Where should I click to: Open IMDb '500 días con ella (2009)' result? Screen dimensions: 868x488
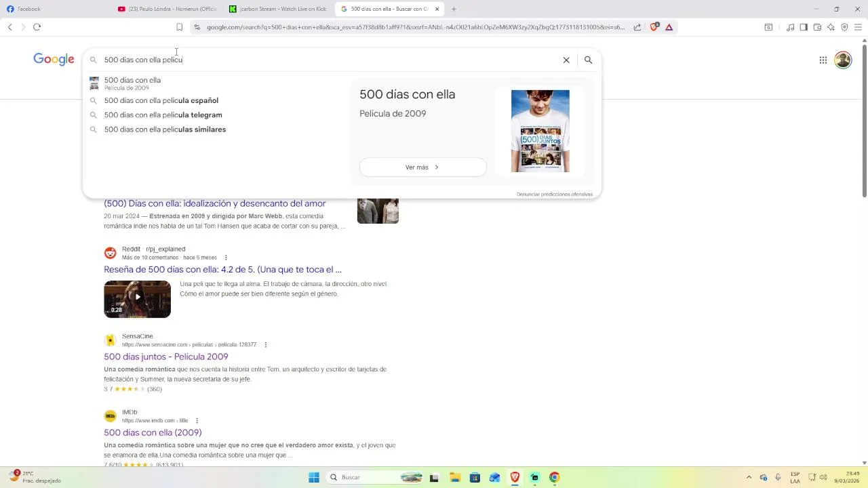coord(153,432)
